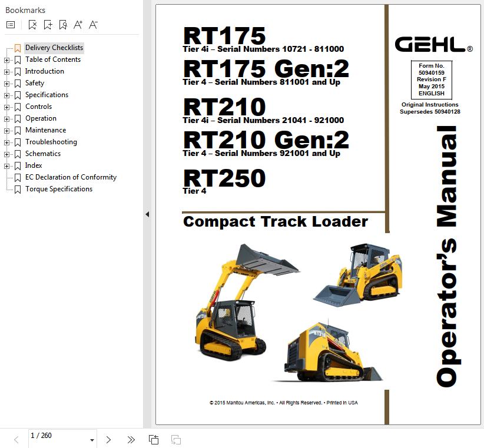Open the page number dropdown arrow

point(92,440)
